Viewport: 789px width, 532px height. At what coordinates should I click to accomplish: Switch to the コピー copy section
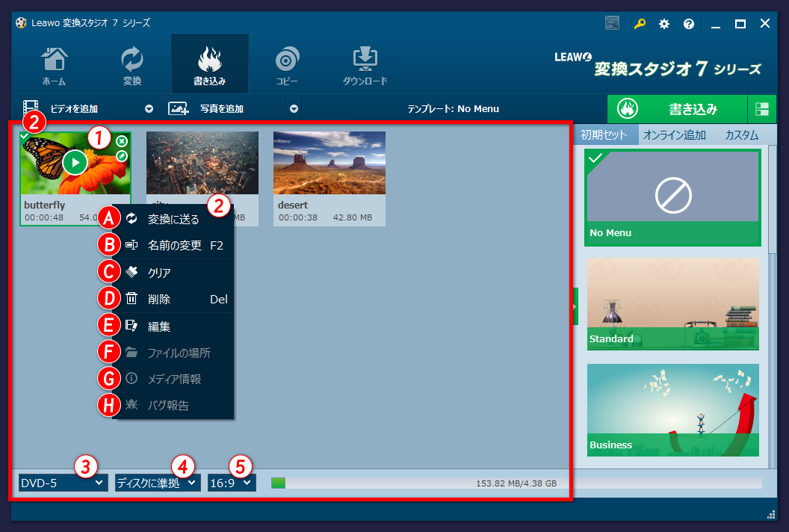(287, 66)
